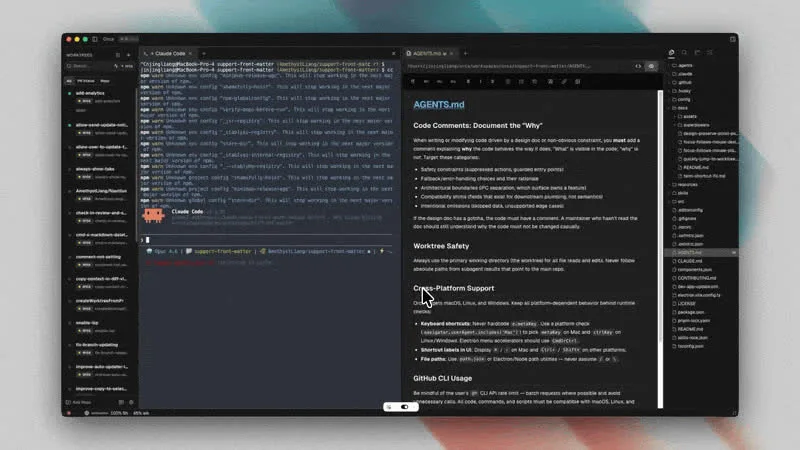Close the terminal pane with X icon
The width and height of the screenshot is (800, 450).
[393, 54]
